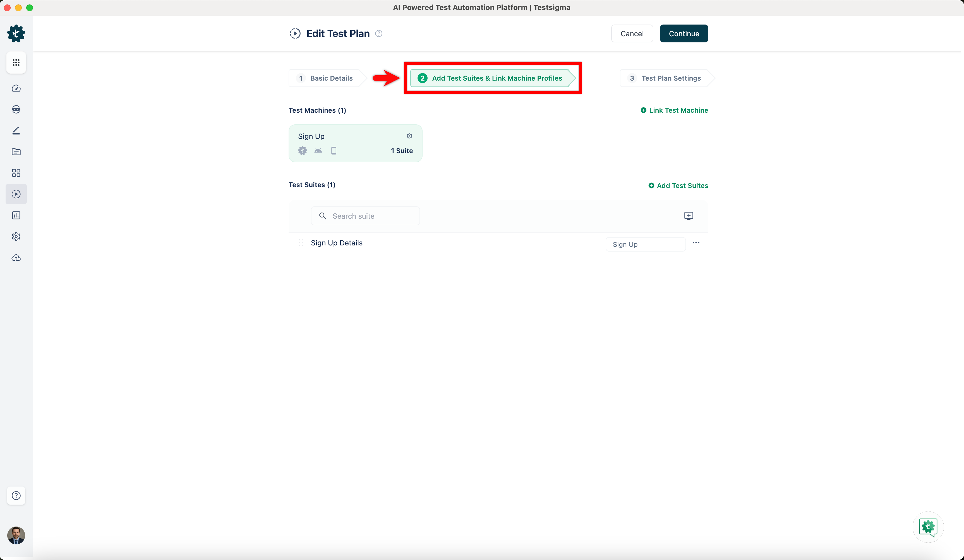Click the pencil Create Tests sidebar icon
Viewport: 964px width, 560px height.
click(x=16, y=131)
